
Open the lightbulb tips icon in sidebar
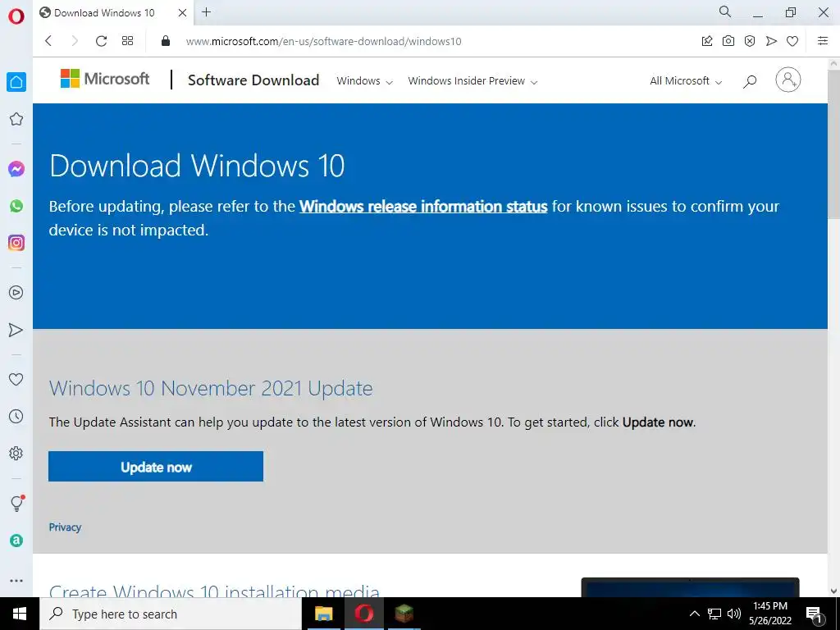pyautogui.click(x=17, y=503)
